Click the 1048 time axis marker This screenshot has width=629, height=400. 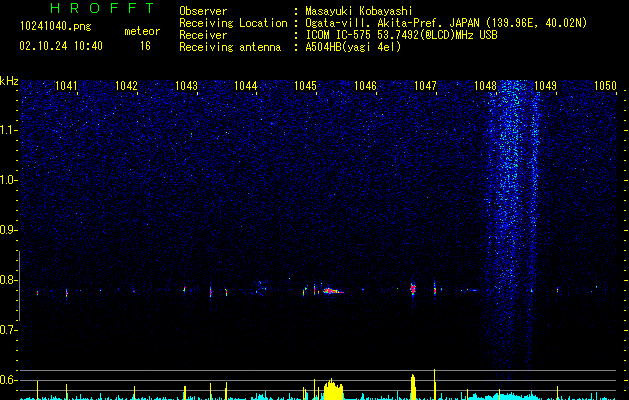485,86
